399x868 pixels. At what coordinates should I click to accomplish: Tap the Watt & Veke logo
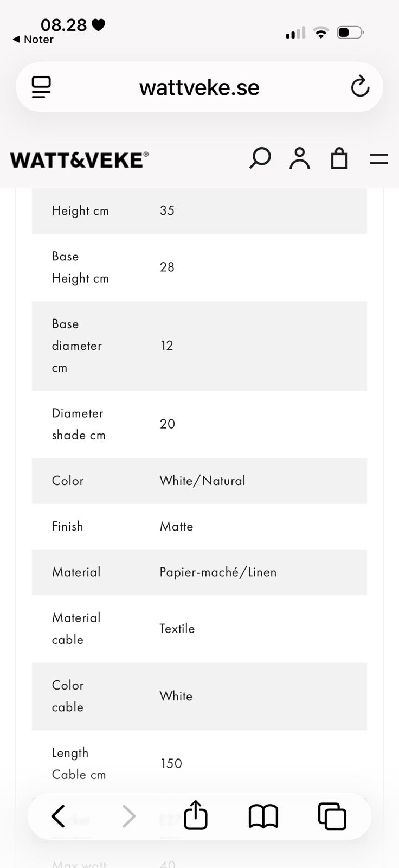click(79, 159)
